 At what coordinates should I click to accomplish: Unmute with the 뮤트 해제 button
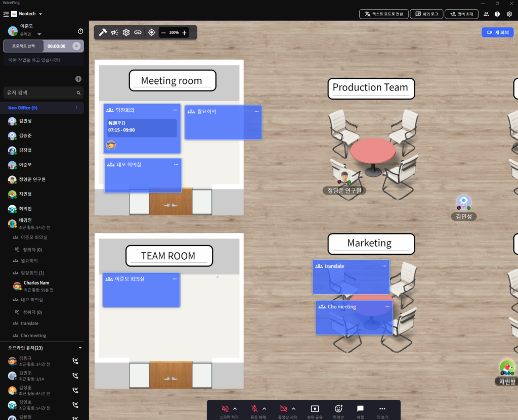[x=255, y=408]
